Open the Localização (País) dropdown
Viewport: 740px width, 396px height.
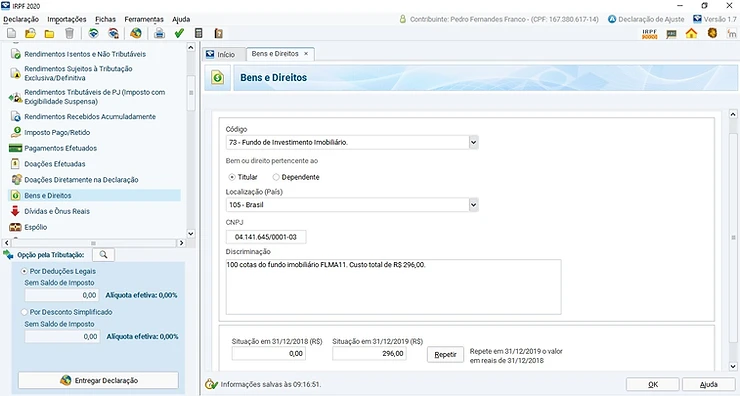click(473, 205)
